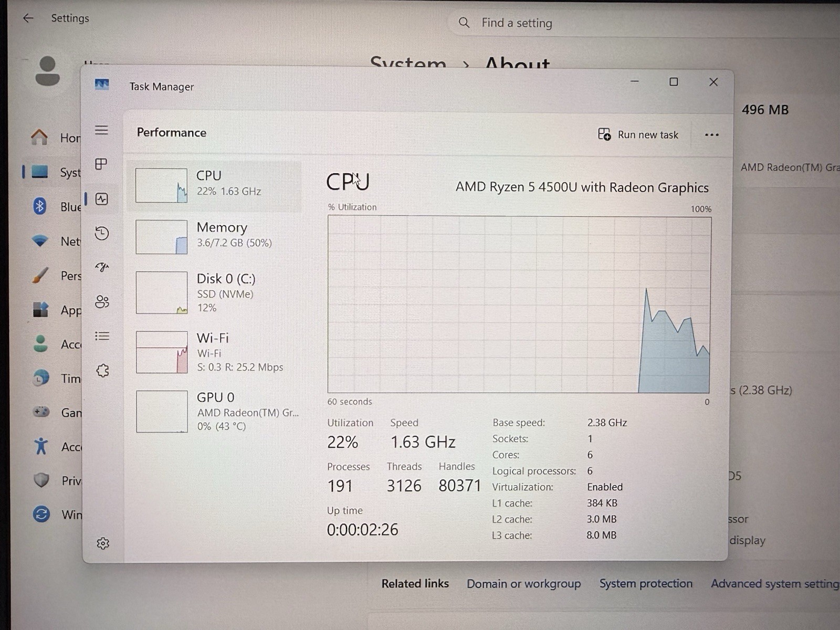840x630 pixels.
Task: Open System protection link
Action: 646,584
